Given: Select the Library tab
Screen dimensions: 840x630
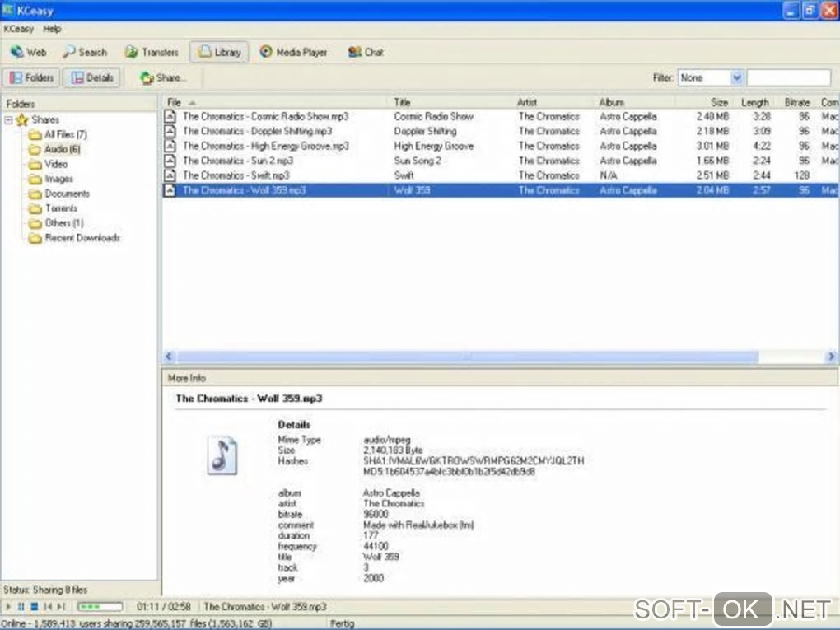Looking at the screenshot, I should tap(219, 52).
